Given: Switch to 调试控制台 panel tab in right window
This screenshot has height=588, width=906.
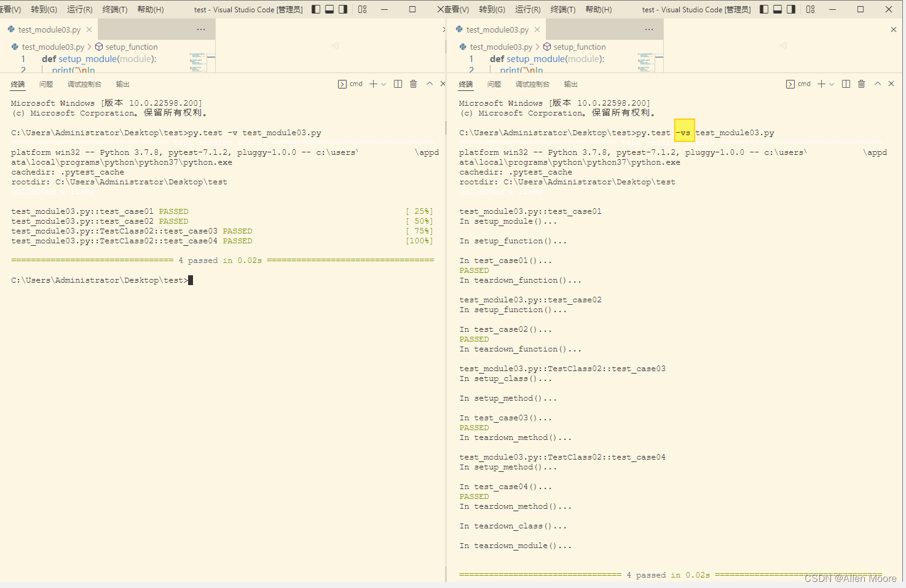Looking at the screenshot, I should [x=532, y=84].
